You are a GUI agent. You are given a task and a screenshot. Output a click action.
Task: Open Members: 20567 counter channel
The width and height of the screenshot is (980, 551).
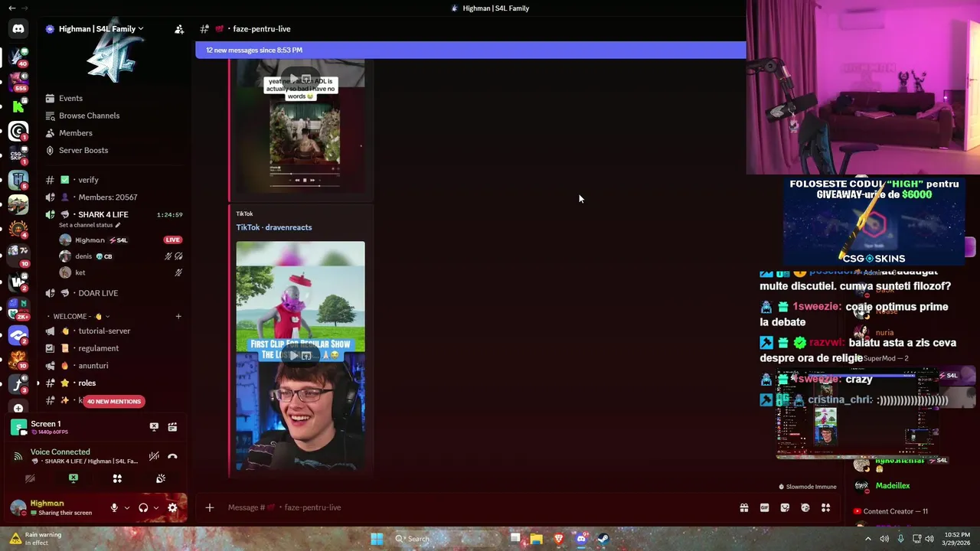click(x=113, y=197)
